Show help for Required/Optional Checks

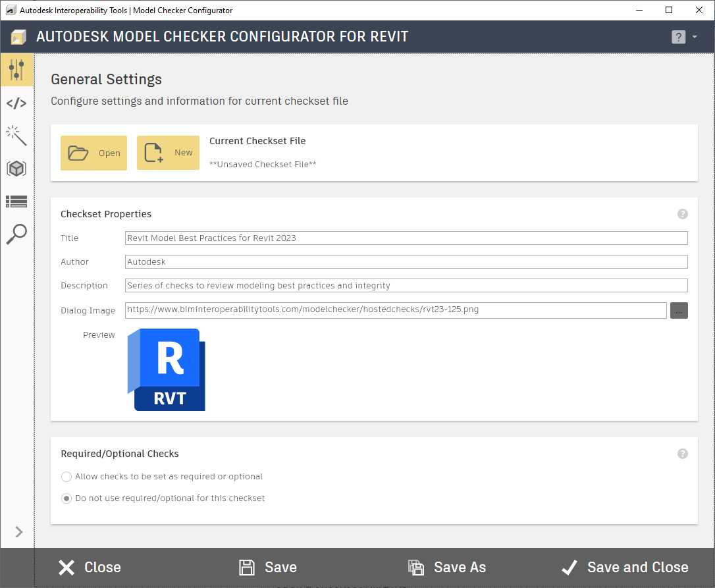[x=682, y=454]
